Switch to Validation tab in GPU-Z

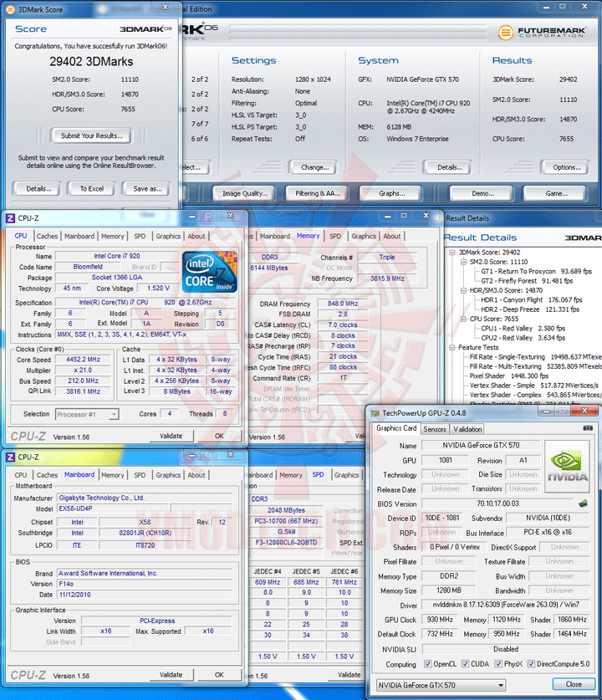[467, 429]
